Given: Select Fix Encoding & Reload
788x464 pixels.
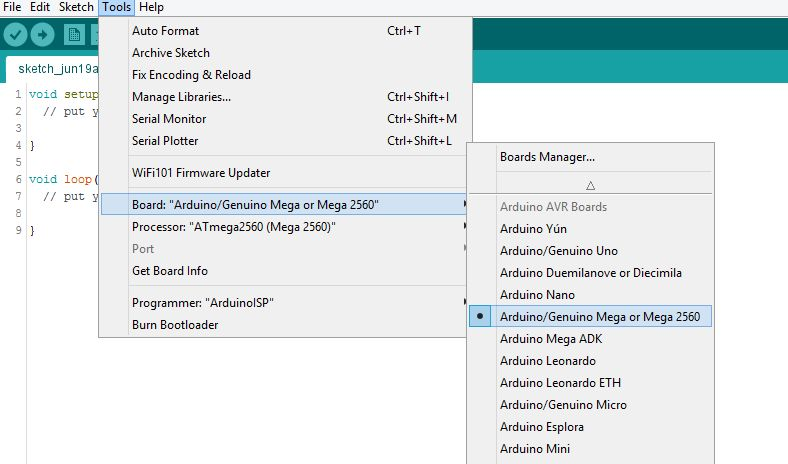Looking at the screenshot, I should [x=285, y=75].
